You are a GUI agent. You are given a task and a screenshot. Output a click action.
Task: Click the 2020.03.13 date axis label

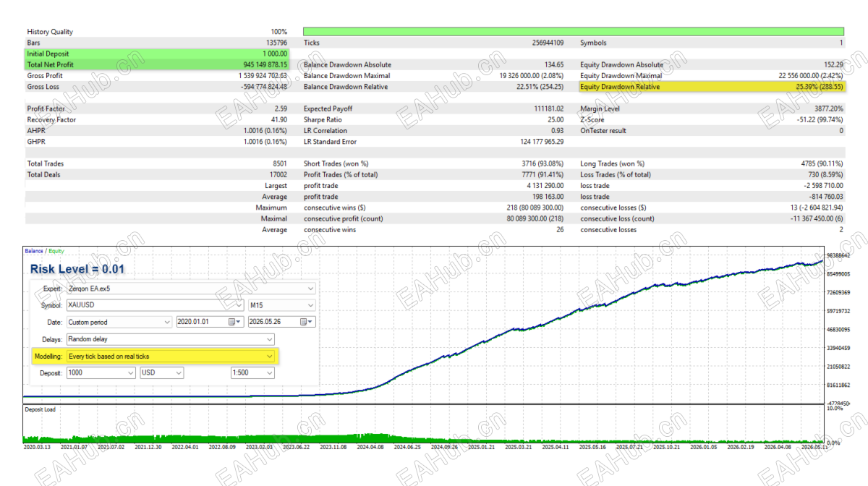[38, 448]
